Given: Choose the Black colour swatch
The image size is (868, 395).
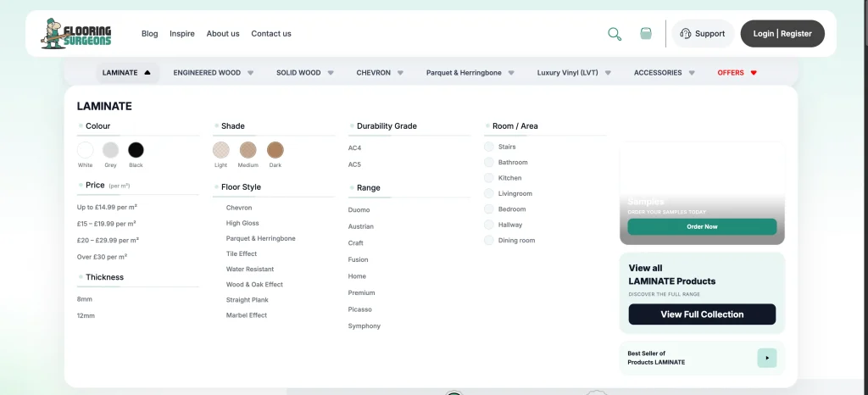Looking at the screenshot, I should pyautogui.click(x=136, y=150).
